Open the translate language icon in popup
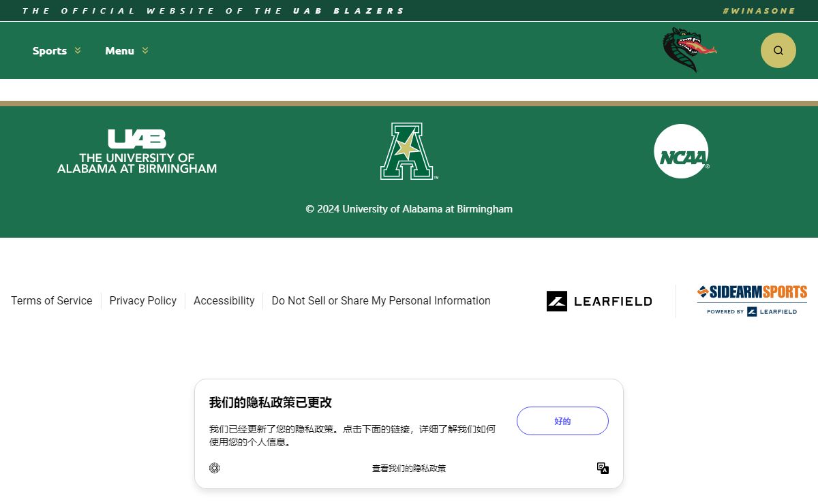This screenshot has height=504, width=818. coord(603,468)
